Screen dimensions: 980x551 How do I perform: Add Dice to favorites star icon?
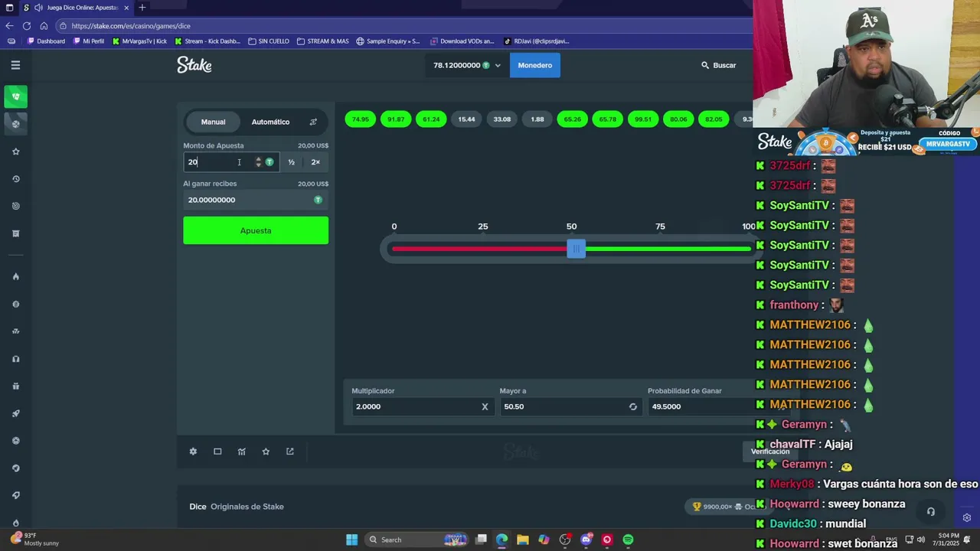tap(266, 452)
